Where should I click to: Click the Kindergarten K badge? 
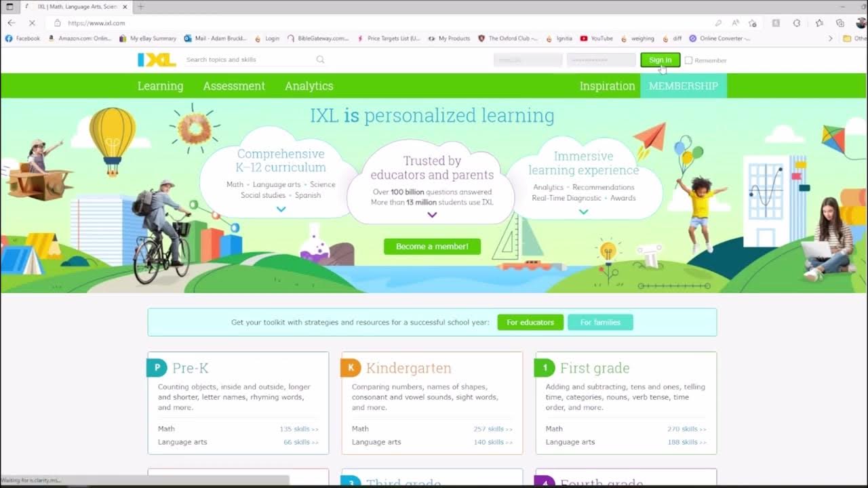[x=351, y=368]
